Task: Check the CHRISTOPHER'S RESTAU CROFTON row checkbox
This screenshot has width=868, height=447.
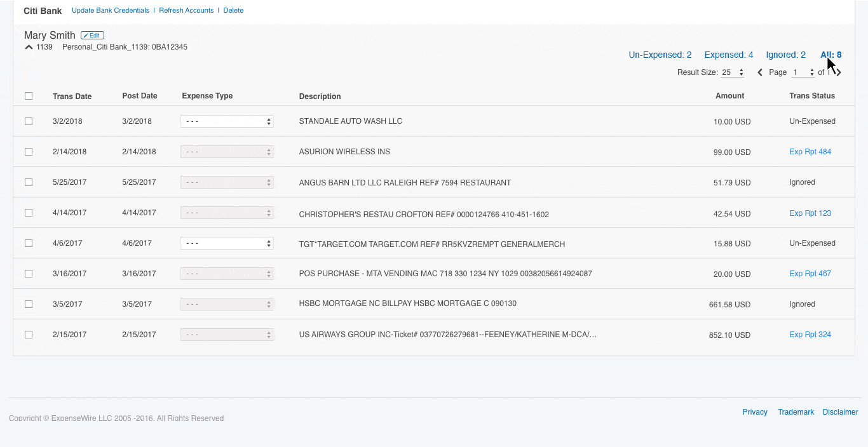Action: point(29,213)
